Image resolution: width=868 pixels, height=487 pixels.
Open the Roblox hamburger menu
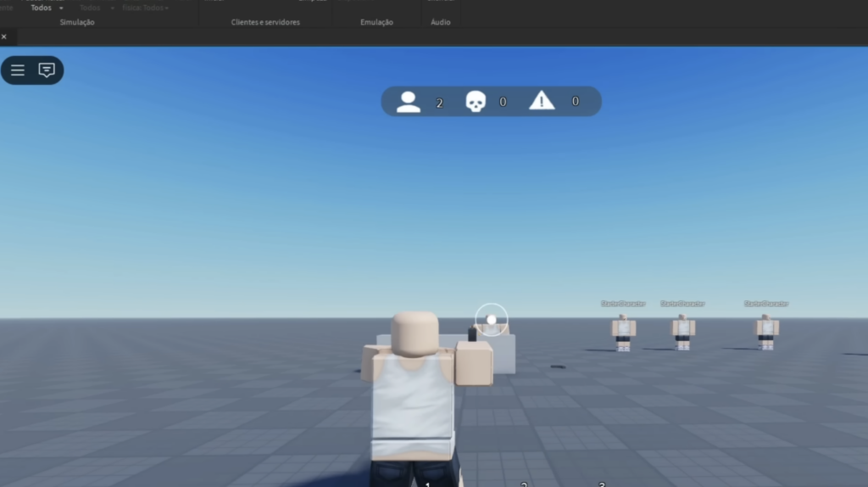point(18,70)
